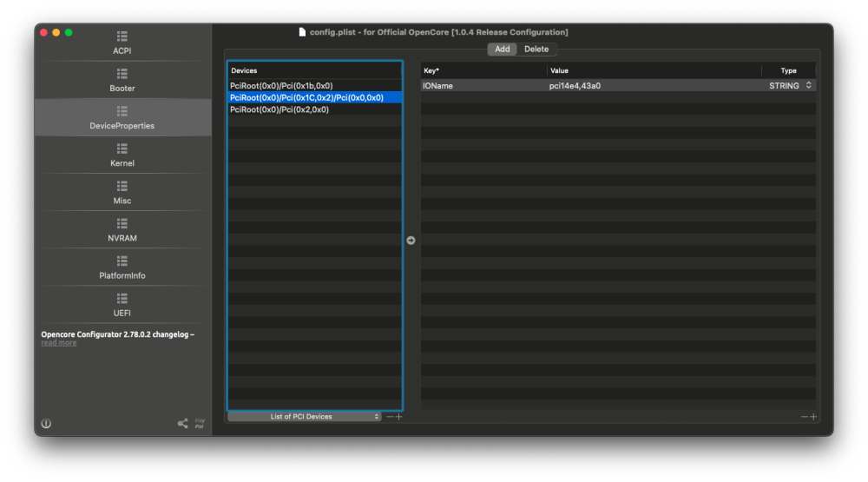Switch to the Delete tab
The width and height of the screenshot is (868, 482).
pos(536,50)
